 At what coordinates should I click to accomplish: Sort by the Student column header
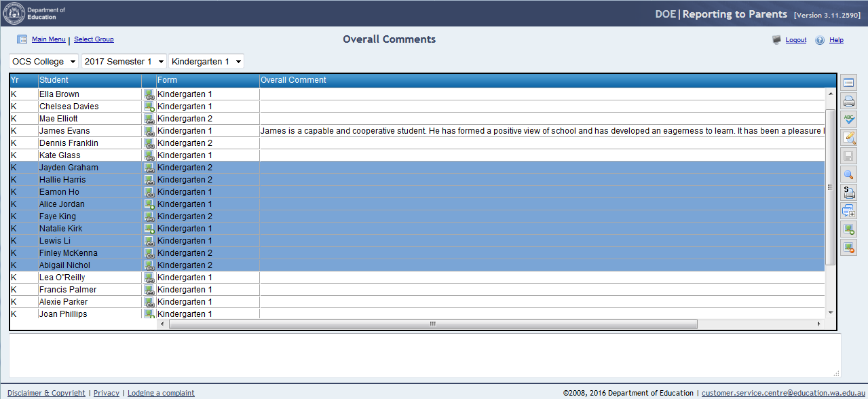pos(89,80)
